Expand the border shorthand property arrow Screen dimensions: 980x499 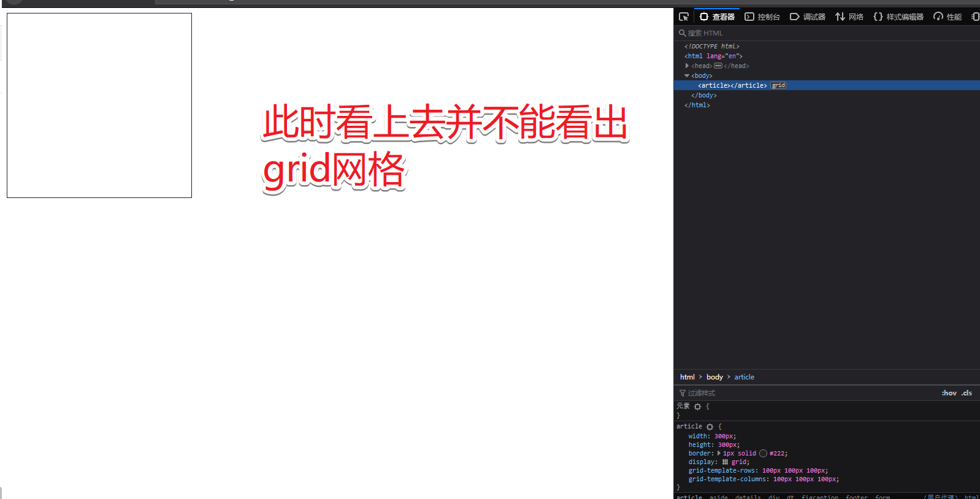[x=719, y=454]
